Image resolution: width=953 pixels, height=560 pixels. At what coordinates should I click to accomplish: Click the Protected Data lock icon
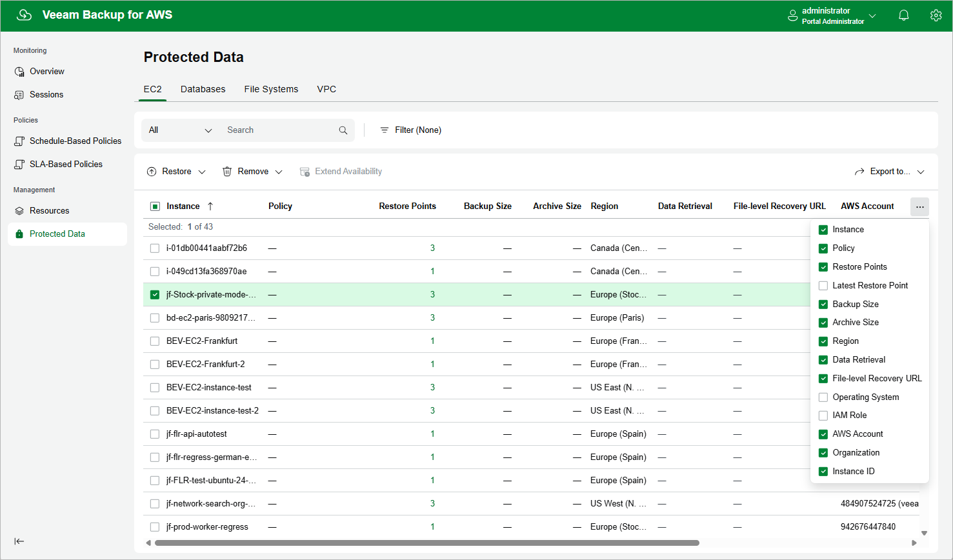[x=19, y=234]
